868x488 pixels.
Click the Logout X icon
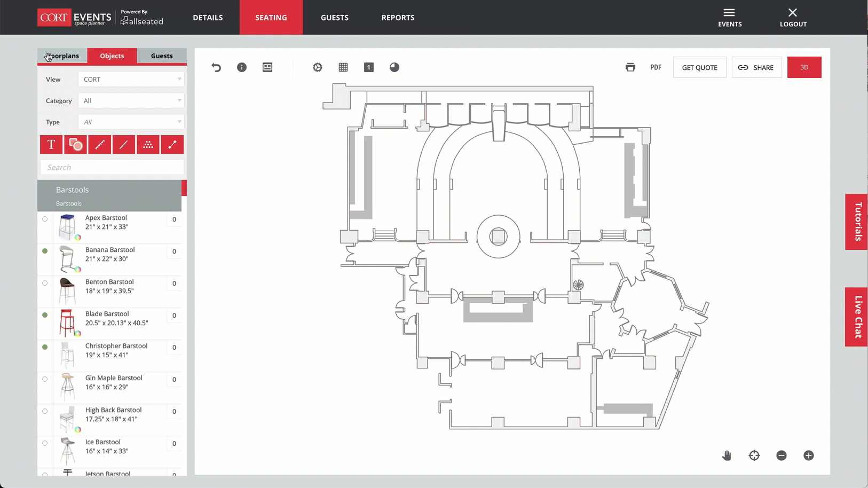tap(793, 18)
